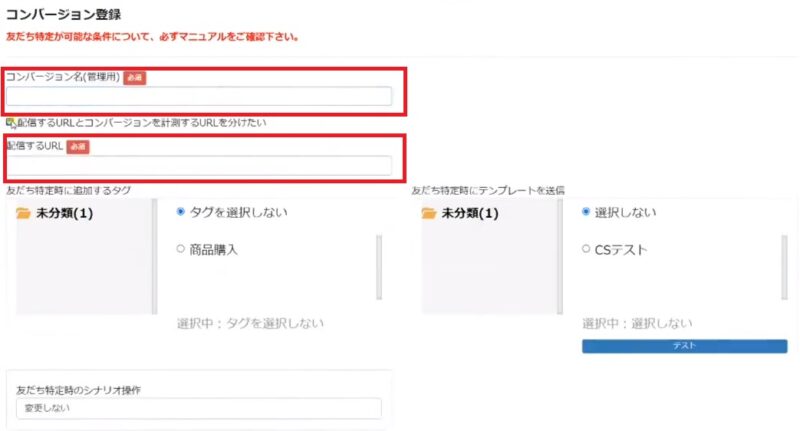Screen dimensions: 800x431
Task: Click the template options list scrollbar
Action: 784,267
